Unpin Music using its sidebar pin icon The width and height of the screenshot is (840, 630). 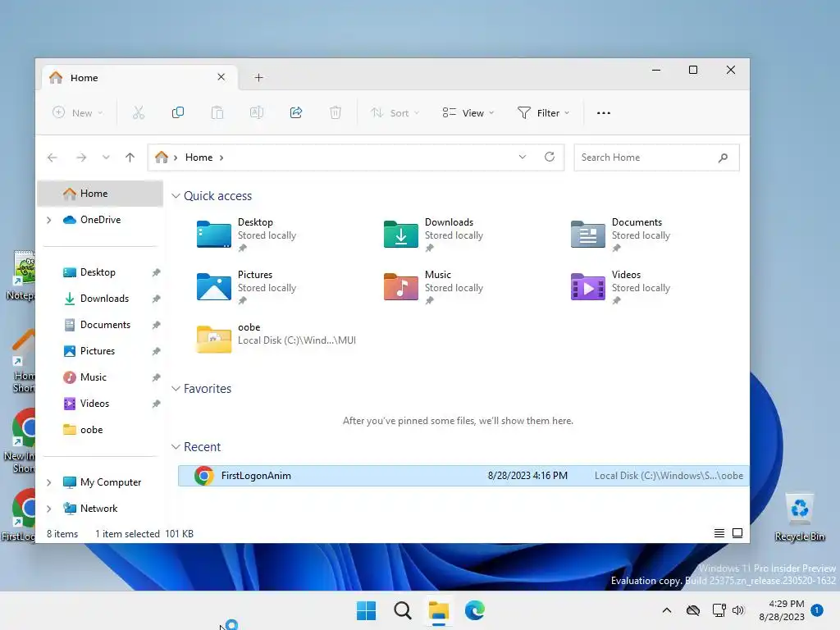tap(156, 377)
